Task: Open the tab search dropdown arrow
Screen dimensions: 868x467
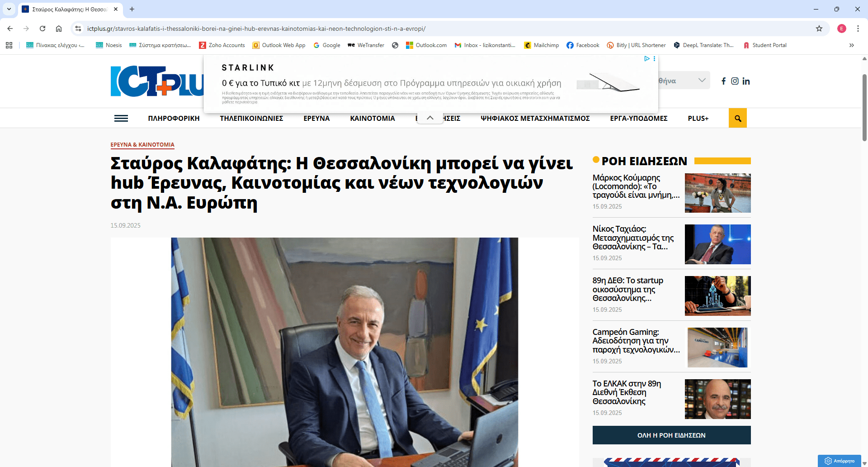Action: click(9, 9)
